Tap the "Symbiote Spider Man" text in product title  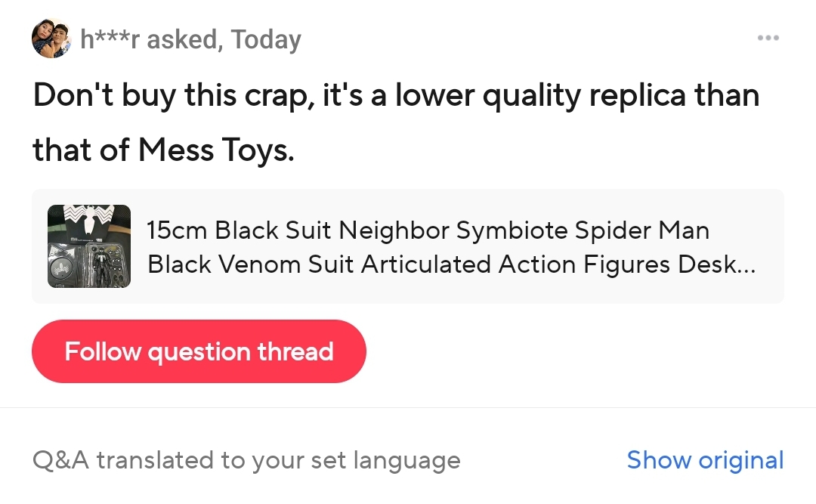[x=574, y=230]
